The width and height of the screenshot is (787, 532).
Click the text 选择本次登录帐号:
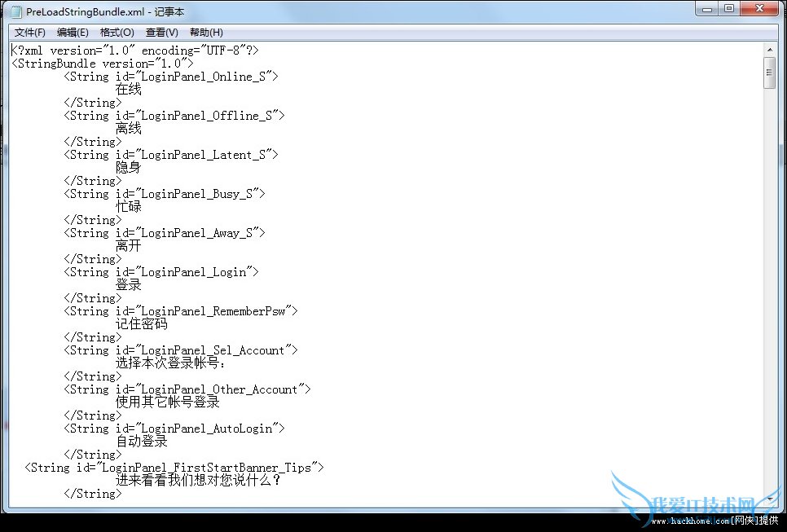coord(170,363)
